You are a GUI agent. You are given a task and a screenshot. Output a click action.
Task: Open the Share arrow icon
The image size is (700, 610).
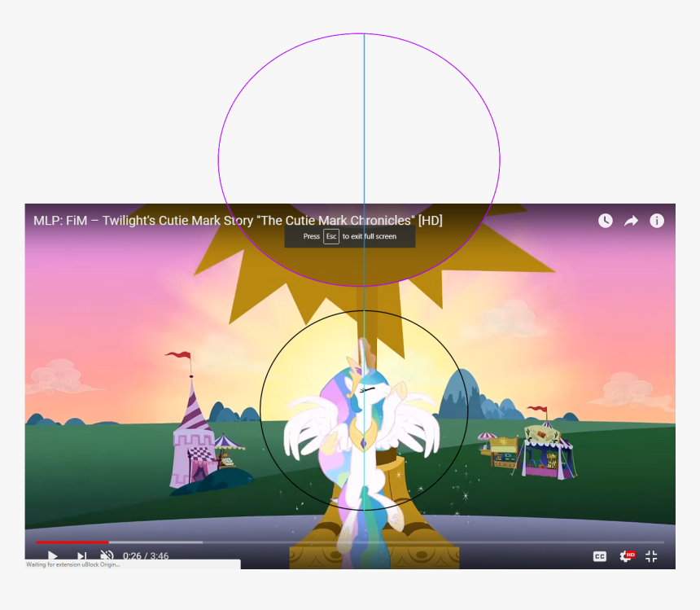pos(631,221)
